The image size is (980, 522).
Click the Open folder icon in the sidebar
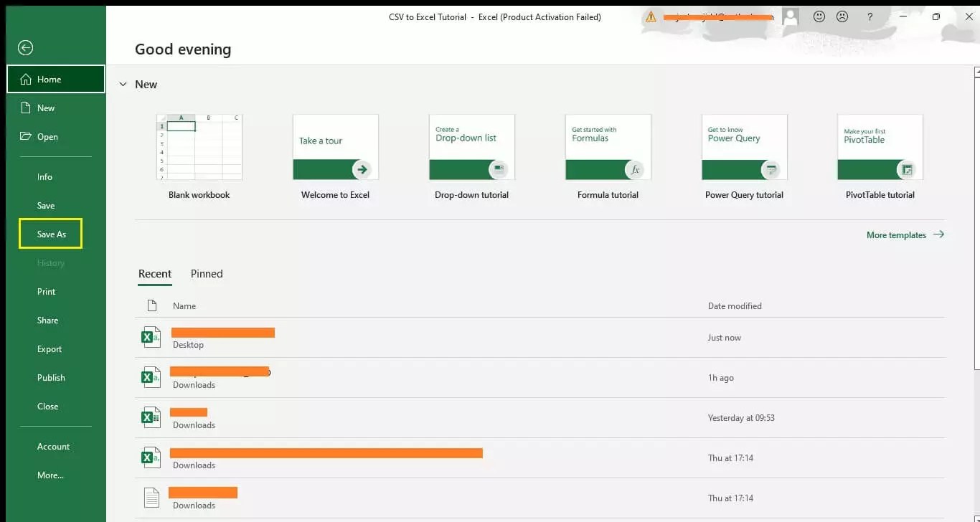coord(26,136)
